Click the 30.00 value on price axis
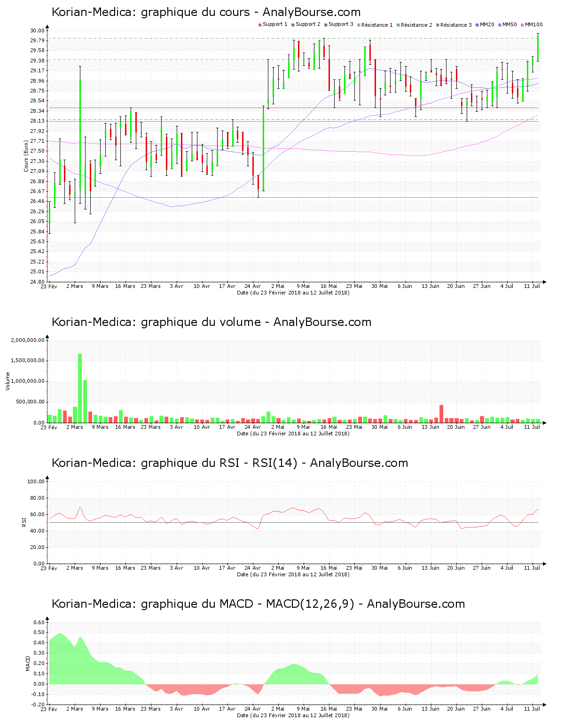 pyautogui.click(x=38, y=31)
